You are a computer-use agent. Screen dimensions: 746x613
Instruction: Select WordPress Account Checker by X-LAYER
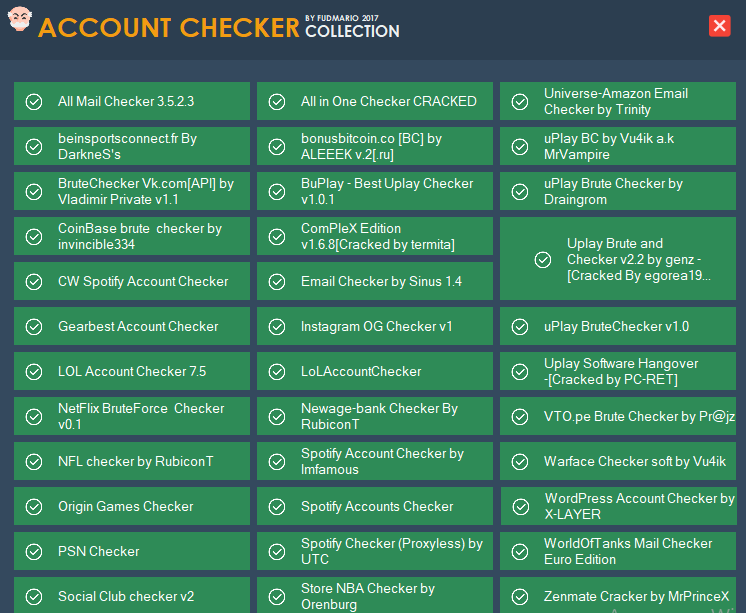pos(619,506)
